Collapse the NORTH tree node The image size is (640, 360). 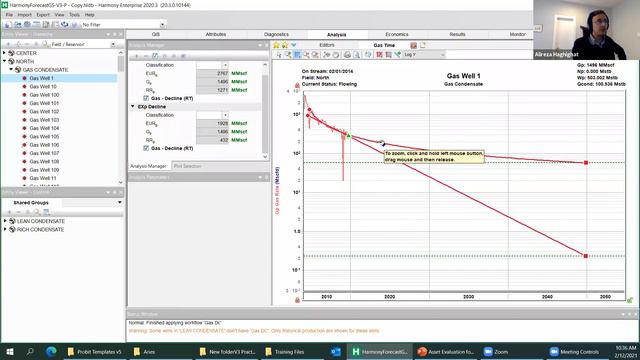(4, 61)
